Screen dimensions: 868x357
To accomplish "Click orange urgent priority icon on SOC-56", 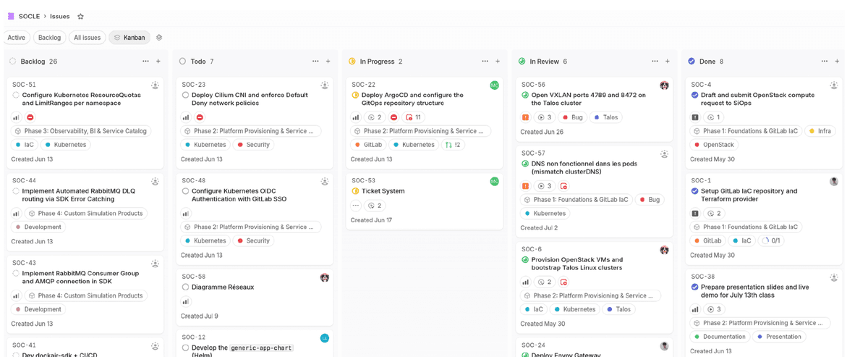I will click(526, 117).
